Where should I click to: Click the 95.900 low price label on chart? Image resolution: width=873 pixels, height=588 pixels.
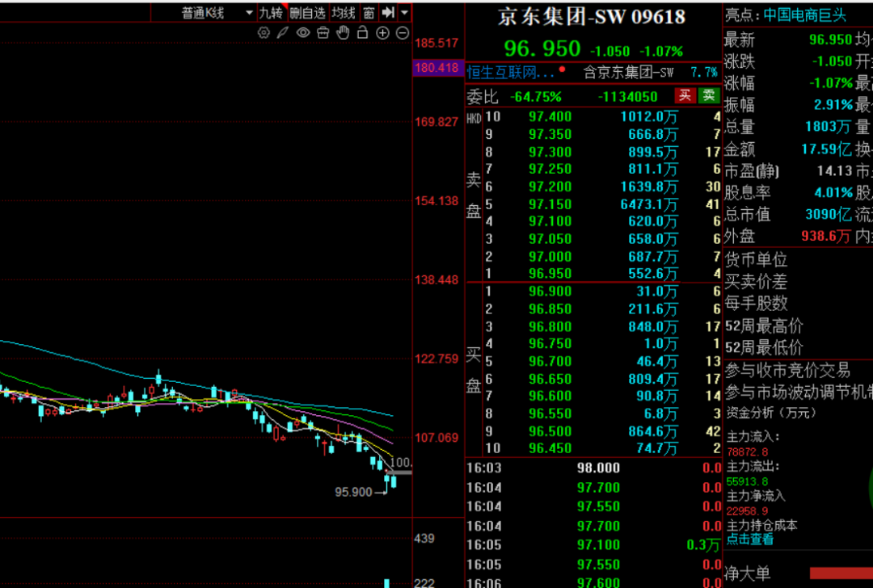[x=353, y=492]
